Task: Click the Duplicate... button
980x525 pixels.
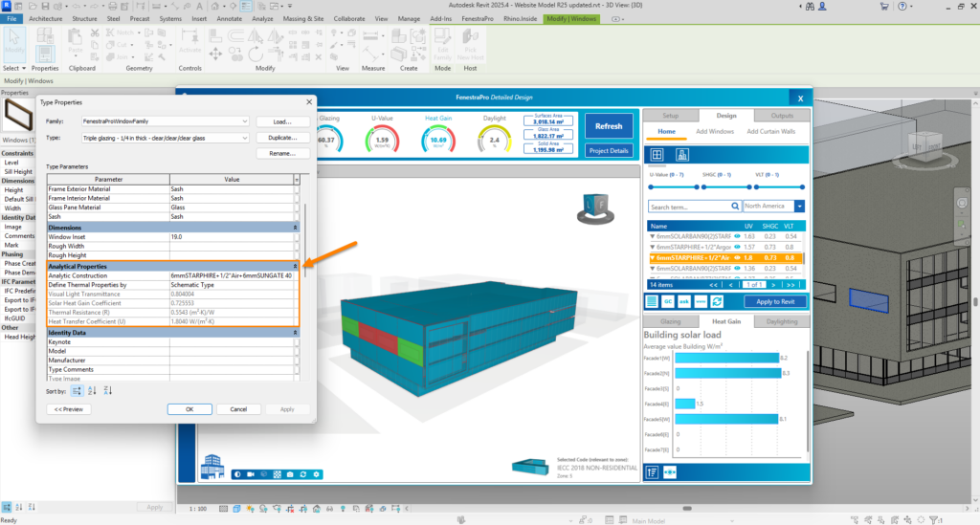Action: [282, 138]
